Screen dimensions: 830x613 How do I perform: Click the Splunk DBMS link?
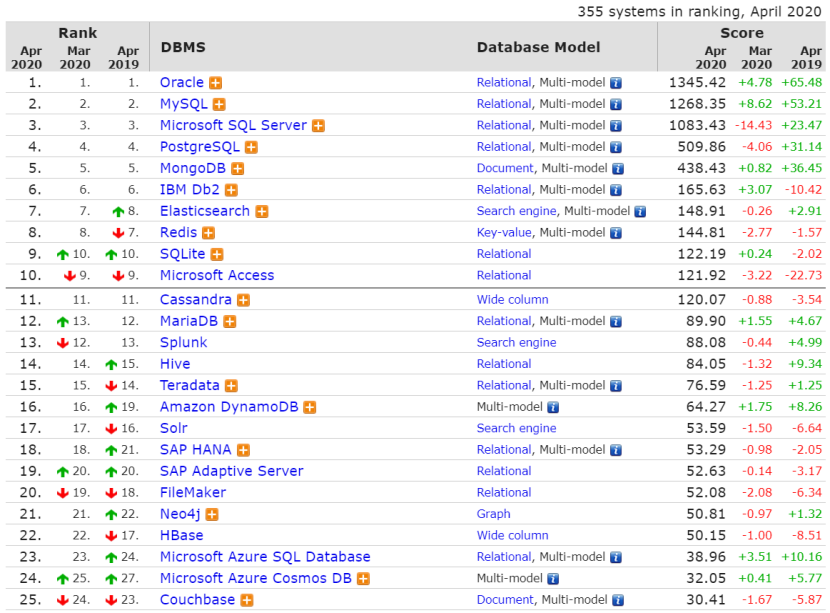click(183, 342)
